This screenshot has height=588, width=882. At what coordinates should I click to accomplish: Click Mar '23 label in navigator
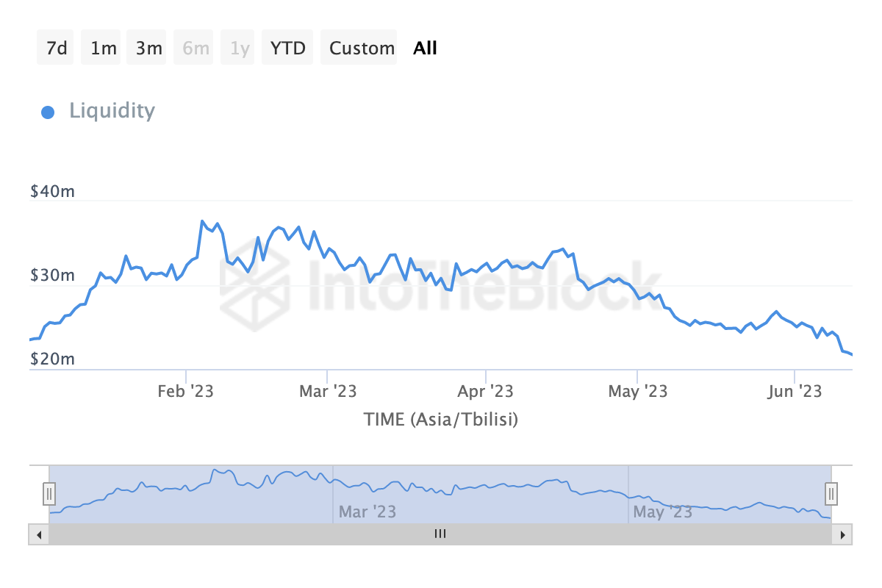(367, 512)
